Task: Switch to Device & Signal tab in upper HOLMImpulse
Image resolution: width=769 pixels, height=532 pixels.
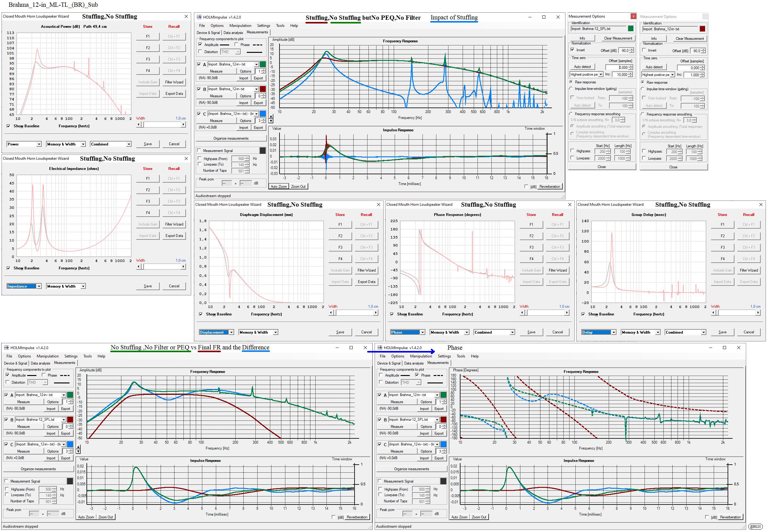Action: [208, 33]
